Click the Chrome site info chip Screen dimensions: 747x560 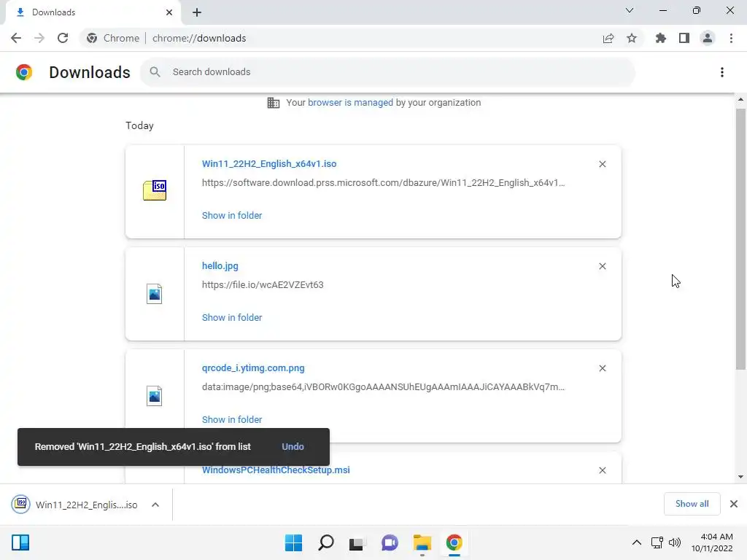tap(113, 38)
